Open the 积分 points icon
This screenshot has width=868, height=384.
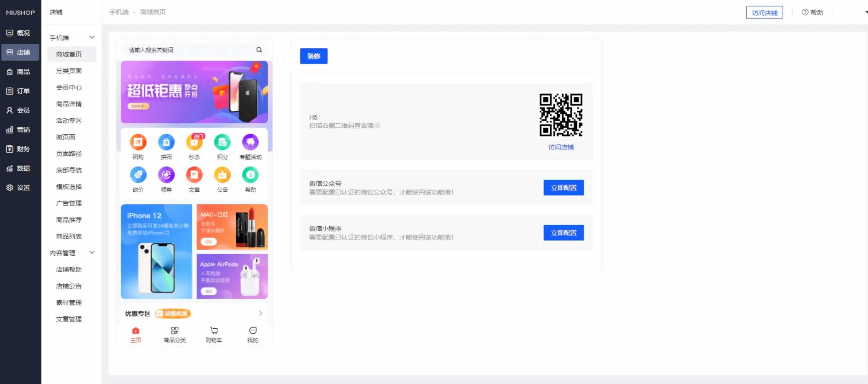[x=222, y=143]
